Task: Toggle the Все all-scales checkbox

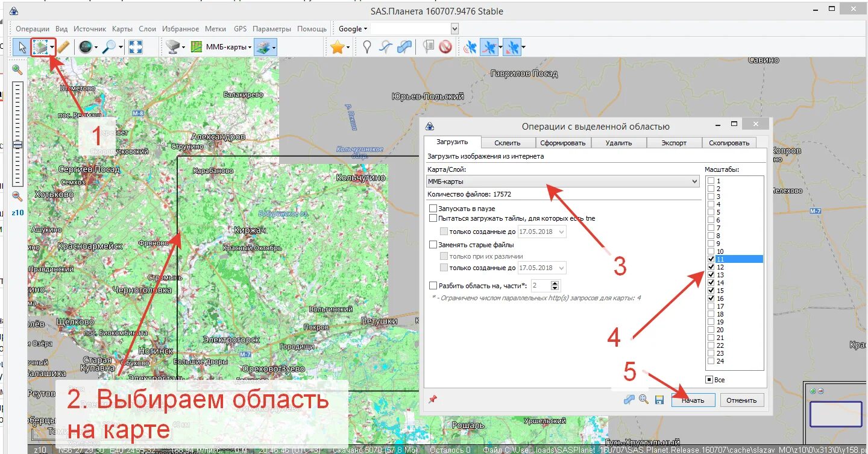Action: [x=709, y=380]
